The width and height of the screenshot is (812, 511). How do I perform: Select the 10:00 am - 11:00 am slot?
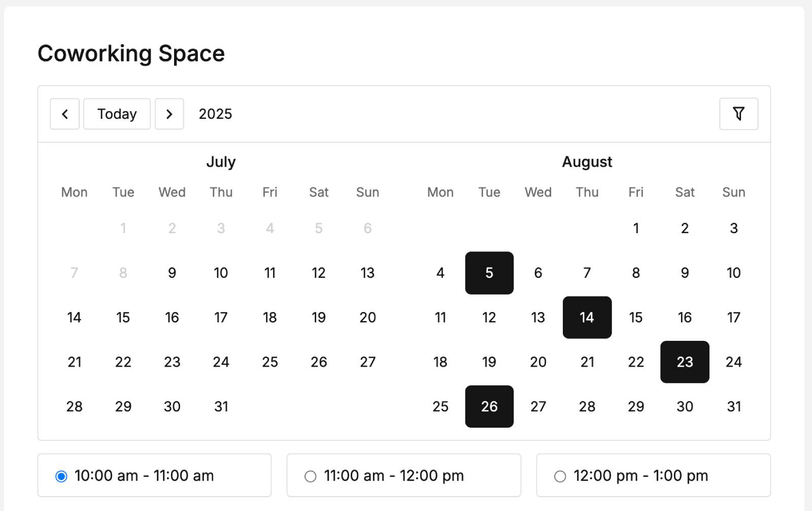pyautogui.click(x=154, y=475)
